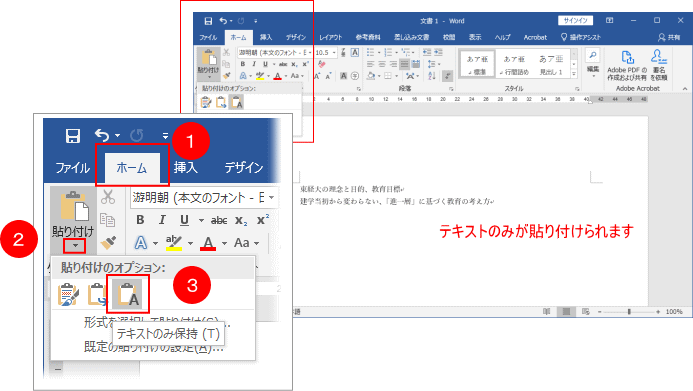Click the 操作アシスト tell-me box
The height and width of the screenshot is (391, 693).
581,37
